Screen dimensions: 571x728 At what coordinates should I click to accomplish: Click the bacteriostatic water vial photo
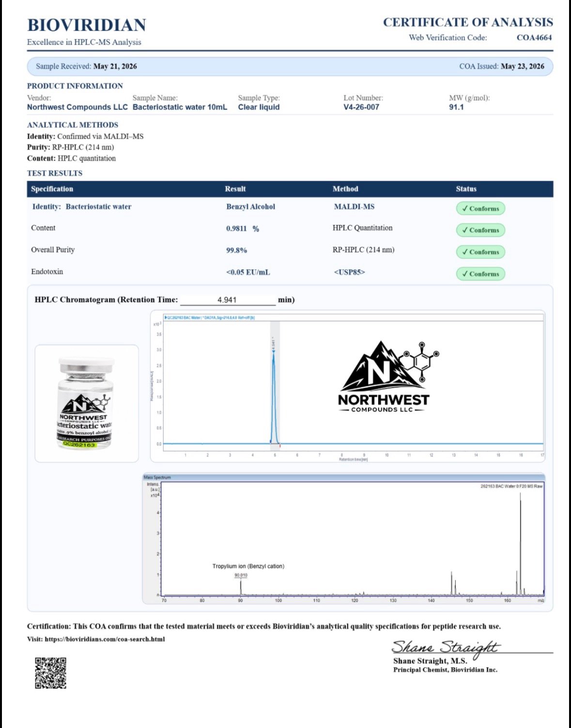tap(86, 403)
